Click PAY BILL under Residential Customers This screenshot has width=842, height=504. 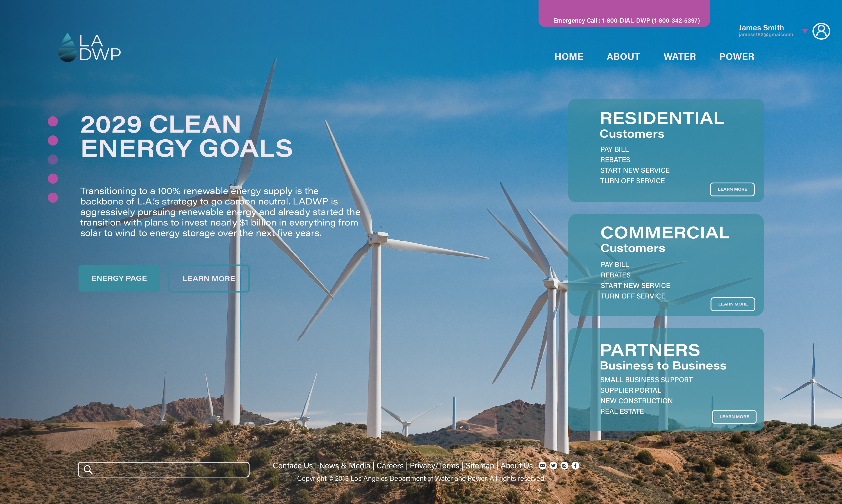(x=614, y=149)
